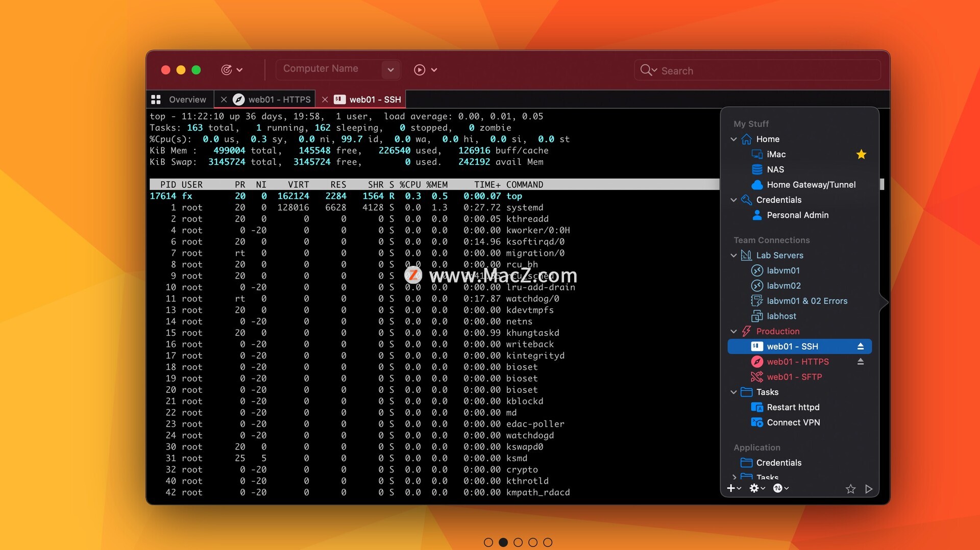
Task: Click the Home Gateway/Tunnel cloud icon
Action: (x=757, y=185)
